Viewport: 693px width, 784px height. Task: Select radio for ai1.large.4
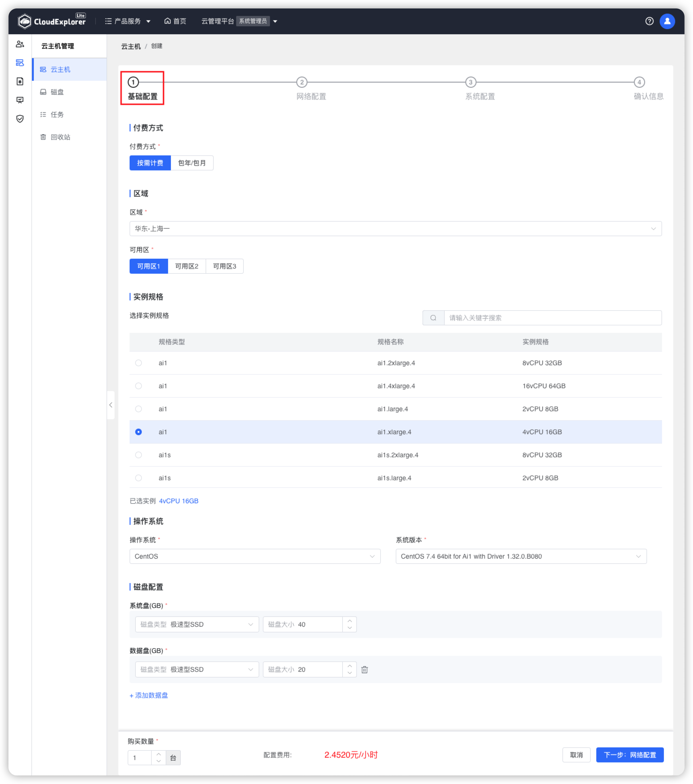coord(139,409)
